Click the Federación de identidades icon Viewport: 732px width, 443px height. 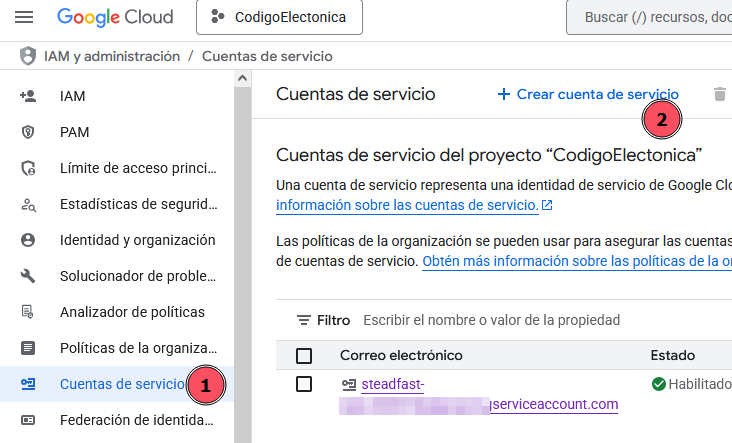point(28,420)
